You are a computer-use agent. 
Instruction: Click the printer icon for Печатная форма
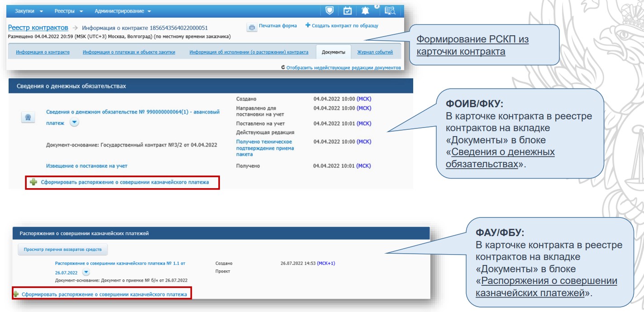pyautogui.click(x=251, y=27)
